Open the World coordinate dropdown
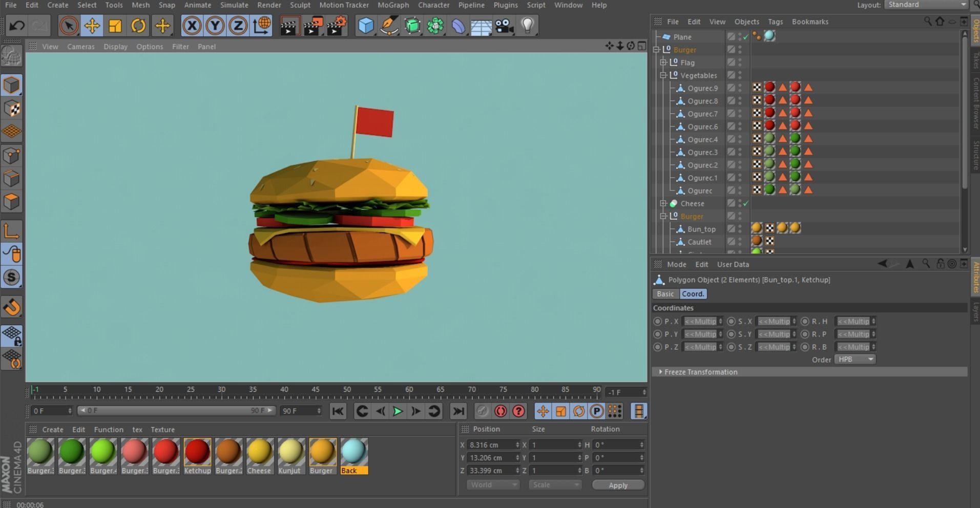This screenshot has height=508, width=980. (x=493, y=484)
